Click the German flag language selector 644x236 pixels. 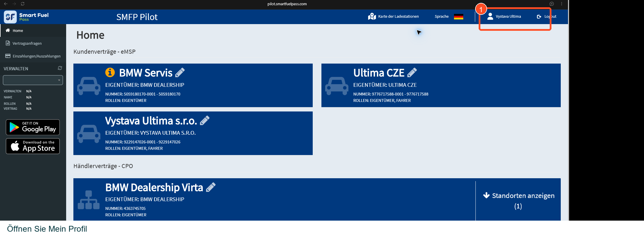tap(458, 17)
